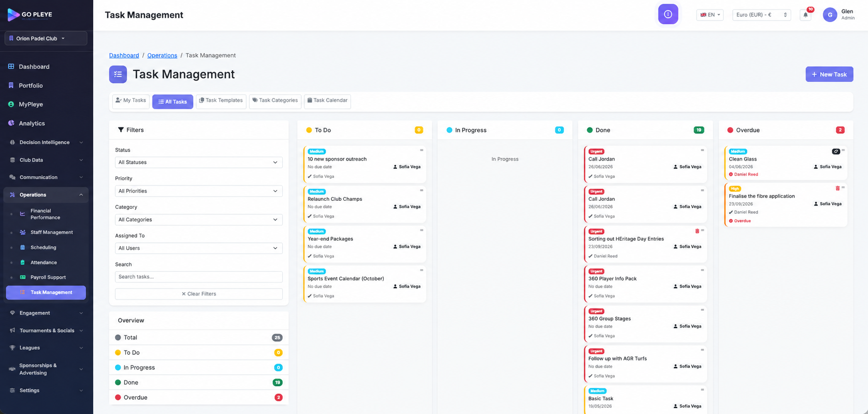Delete the Sorting out HEritage Day Entries task
868x414 pixels.
click(697, 231)
